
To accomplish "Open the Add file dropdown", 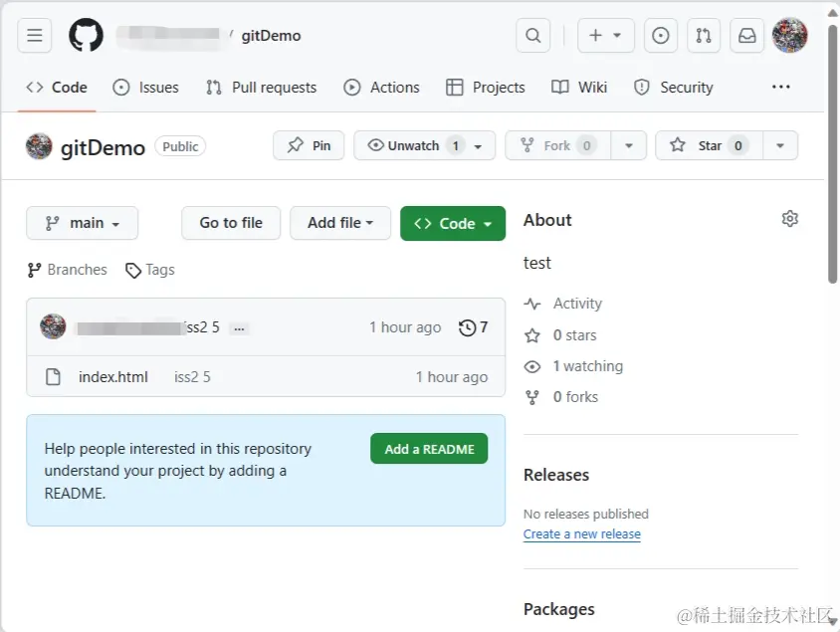I will [340, 223].
